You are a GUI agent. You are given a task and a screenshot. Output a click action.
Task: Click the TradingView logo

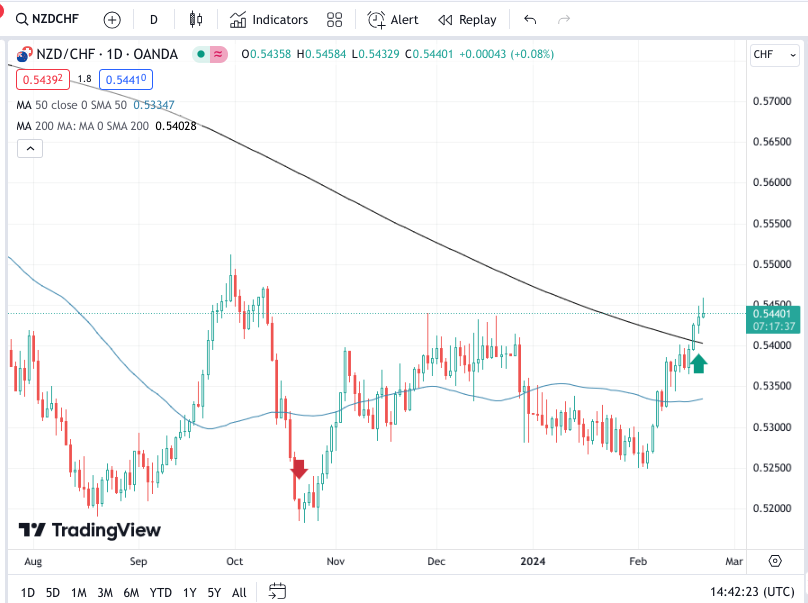[x=89, y=530]
